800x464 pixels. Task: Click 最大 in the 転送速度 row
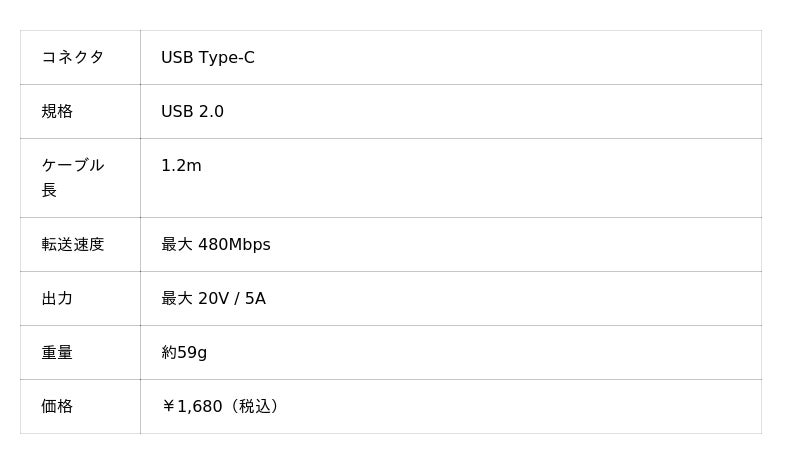click(x=177, y=244)
